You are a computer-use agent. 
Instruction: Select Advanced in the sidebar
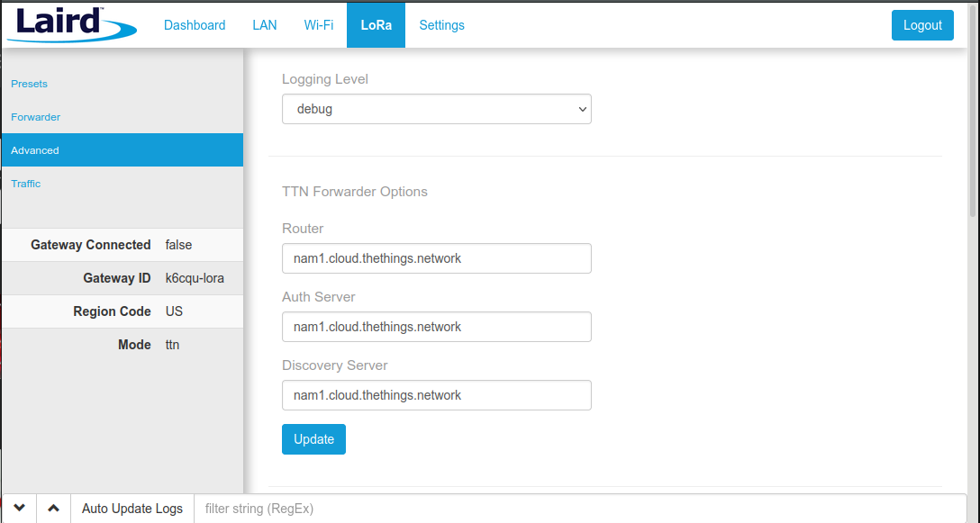click(122, 150)
